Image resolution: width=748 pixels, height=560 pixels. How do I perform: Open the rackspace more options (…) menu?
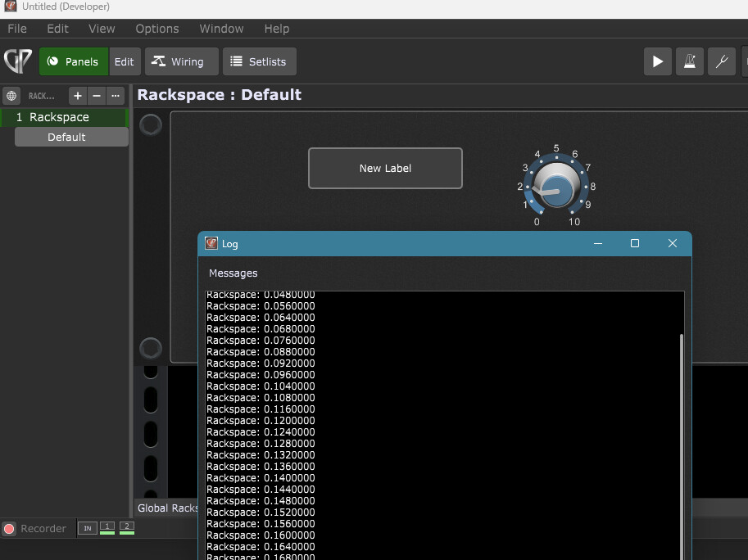point(116,96)
